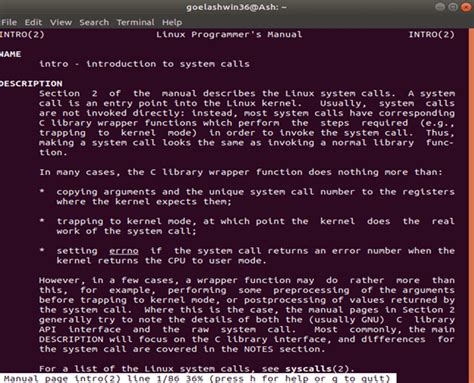The width and height of the screenshot is (474, 383).
Task: Click the right INTRO(2) header text
Action: pos(432,35)
